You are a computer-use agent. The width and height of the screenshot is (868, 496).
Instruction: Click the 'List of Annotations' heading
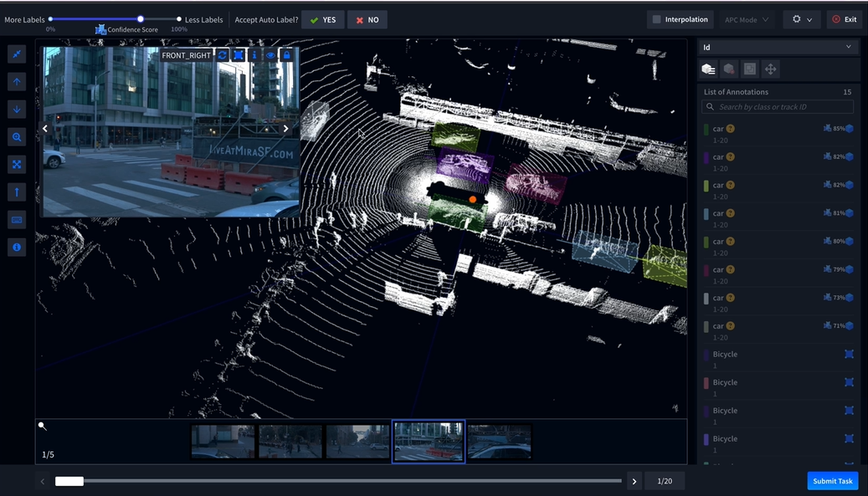[x=736, y=92]
